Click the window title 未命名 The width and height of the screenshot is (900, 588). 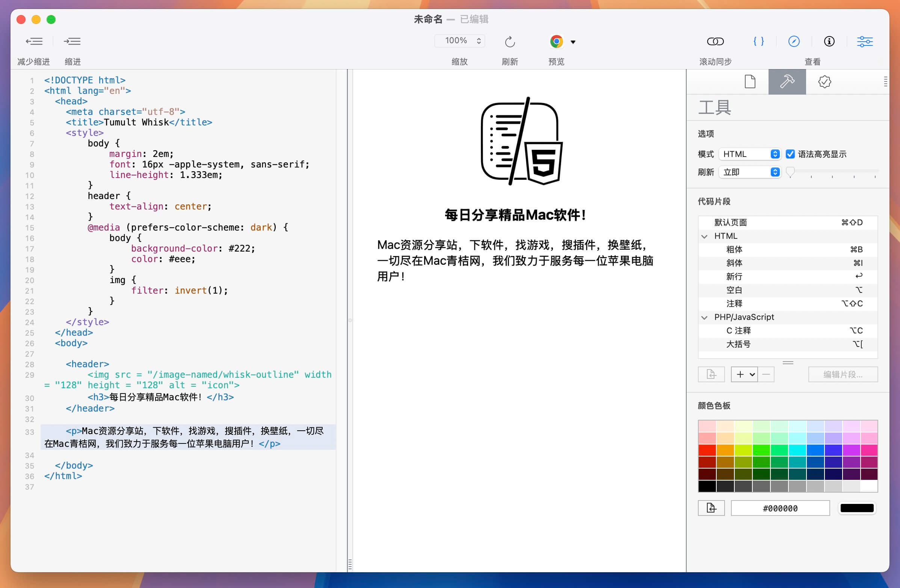pos(428,19)
